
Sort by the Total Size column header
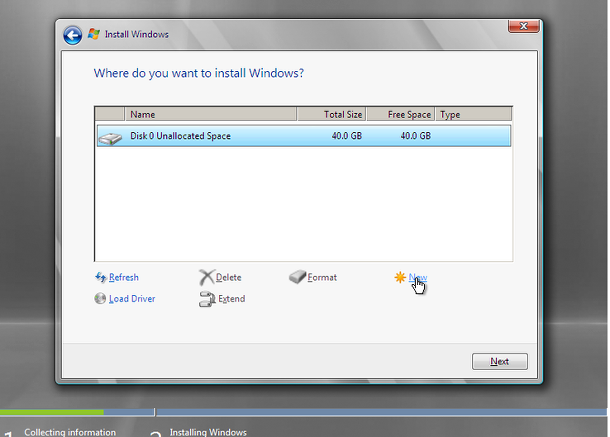tap(331, 114)
